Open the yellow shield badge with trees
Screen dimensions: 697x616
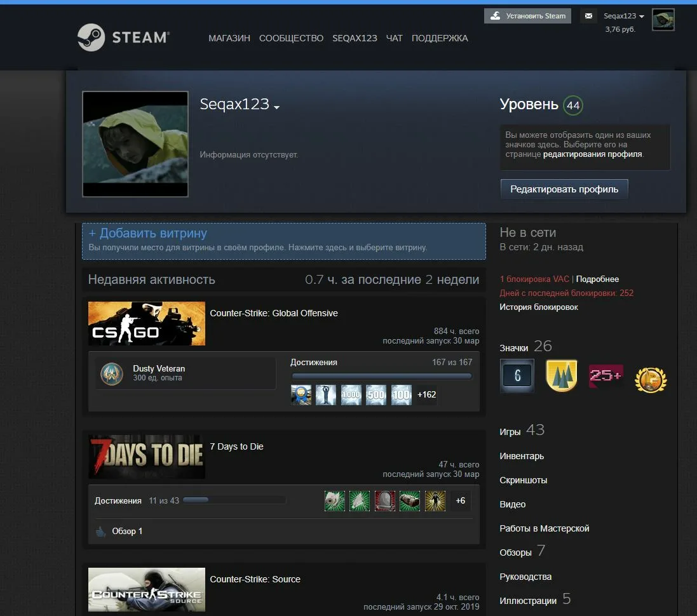click(x=562, y=375)
